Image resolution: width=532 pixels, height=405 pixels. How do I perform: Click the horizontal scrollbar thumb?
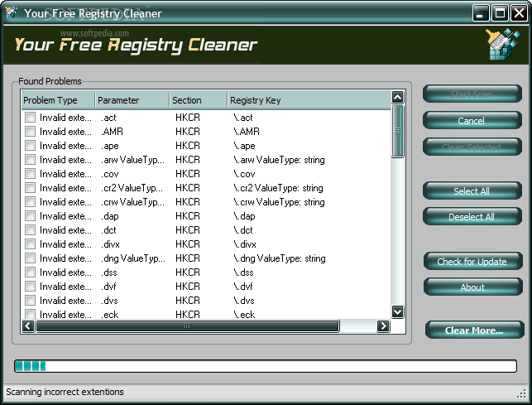187,326
